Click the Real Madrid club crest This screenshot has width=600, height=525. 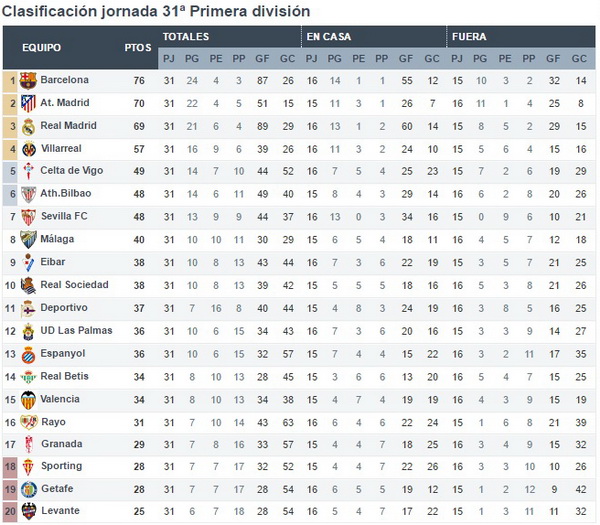28,127
